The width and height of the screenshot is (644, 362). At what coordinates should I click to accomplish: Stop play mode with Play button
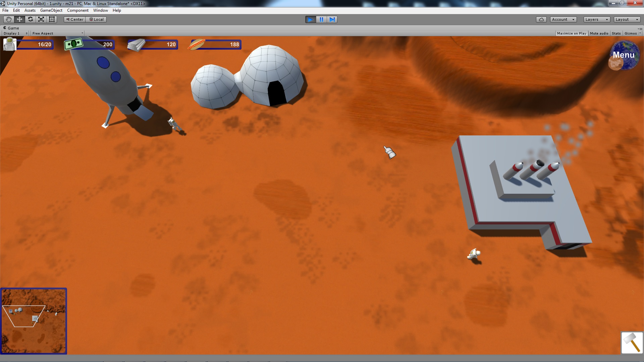click(x=310, y=19)
